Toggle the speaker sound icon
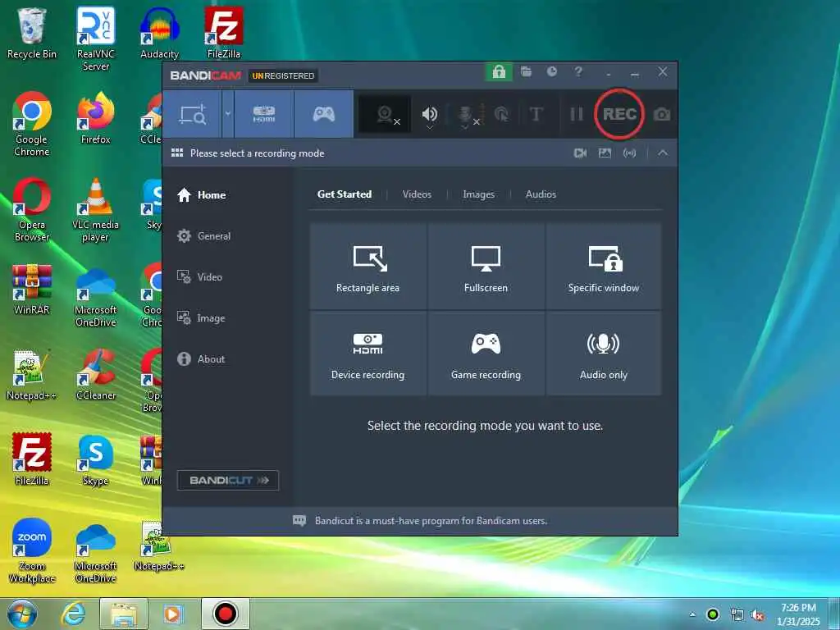The width and height of the screenshot is (840, 630). 429,114
